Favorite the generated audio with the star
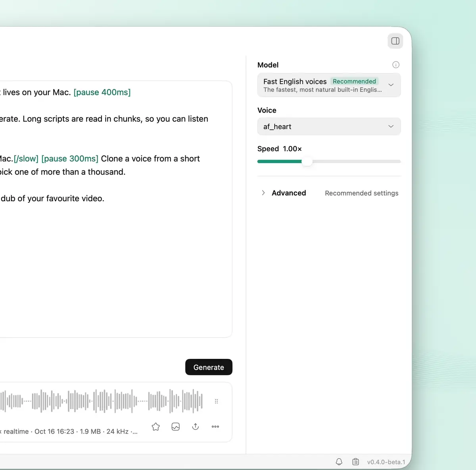Screen dimensions: 476x470 point(156,427)
